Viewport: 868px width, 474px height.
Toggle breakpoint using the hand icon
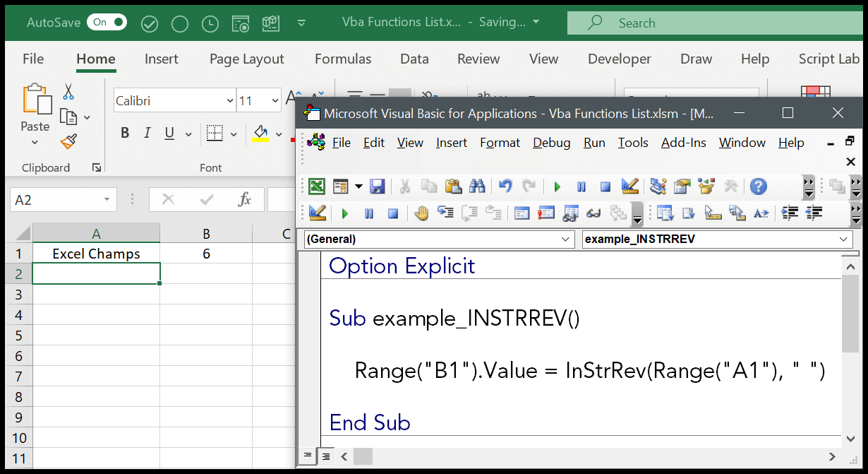[x=422, y=213]
